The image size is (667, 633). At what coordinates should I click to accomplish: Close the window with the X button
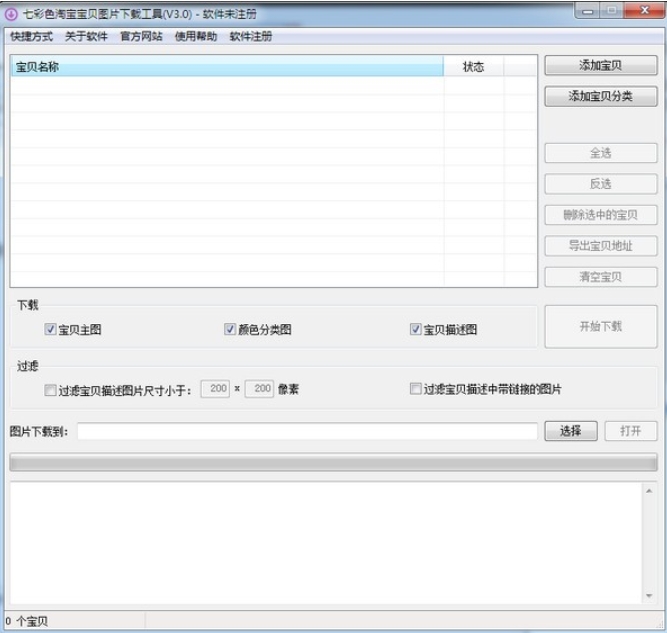(x=644, y=10)
